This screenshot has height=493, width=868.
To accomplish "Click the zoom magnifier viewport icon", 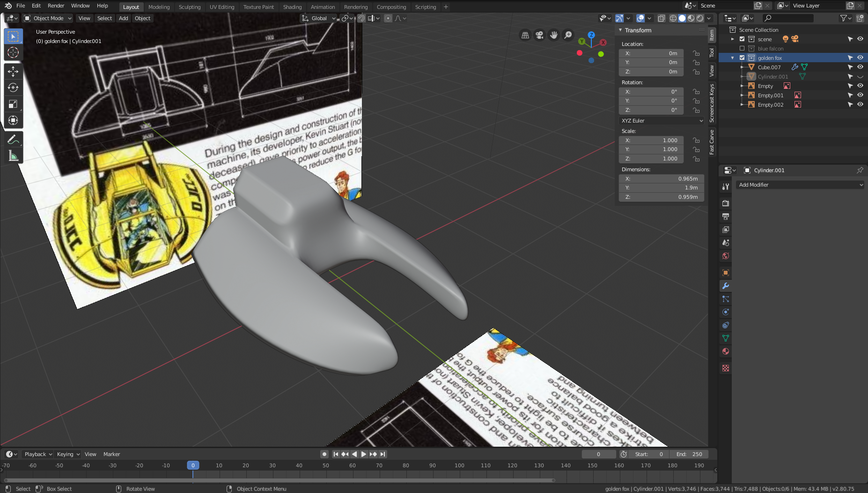I will coord(568,35).
